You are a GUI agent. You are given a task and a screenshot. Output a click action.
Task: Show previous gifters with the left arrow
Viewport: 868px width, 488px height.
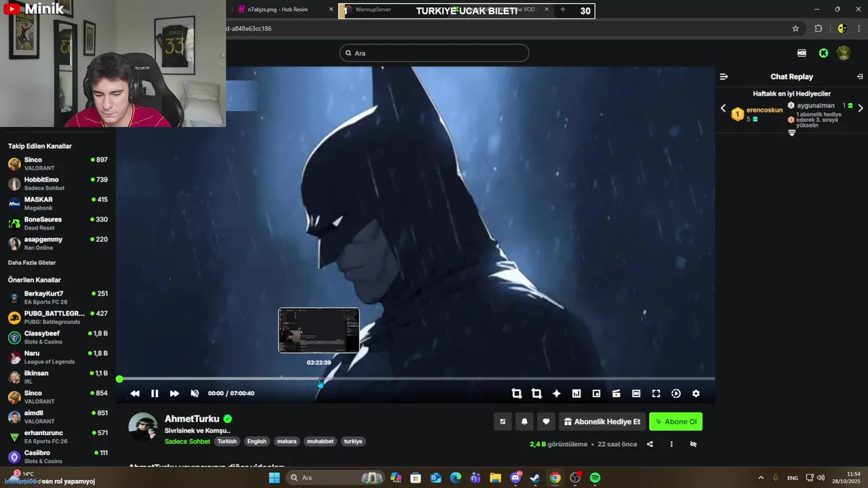pyautogui.click(x=723, y=108)
